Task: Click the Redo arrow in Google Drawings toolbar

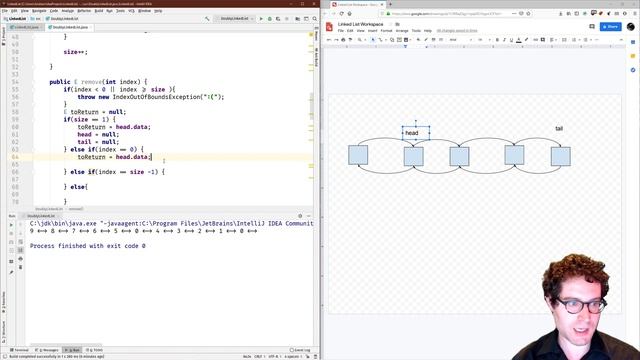Action: click(x=336, y=40)
